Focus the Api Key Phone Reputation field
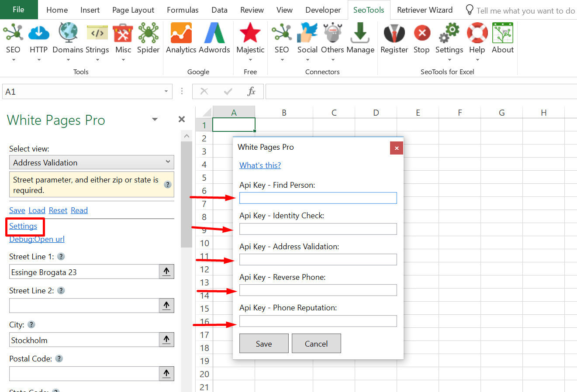 point(318,321)
